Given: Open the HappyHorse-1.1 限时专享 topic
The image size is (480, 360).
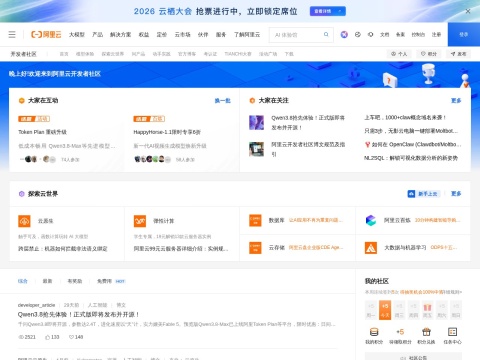Looking at the screenshot, I should pos(167,132).
